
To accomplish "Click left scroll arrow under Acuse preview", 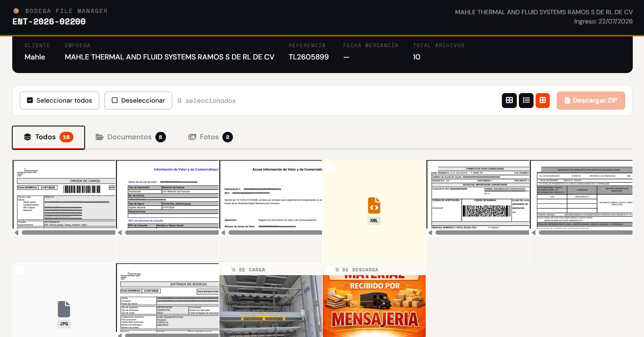I will (x=223, y=233).
